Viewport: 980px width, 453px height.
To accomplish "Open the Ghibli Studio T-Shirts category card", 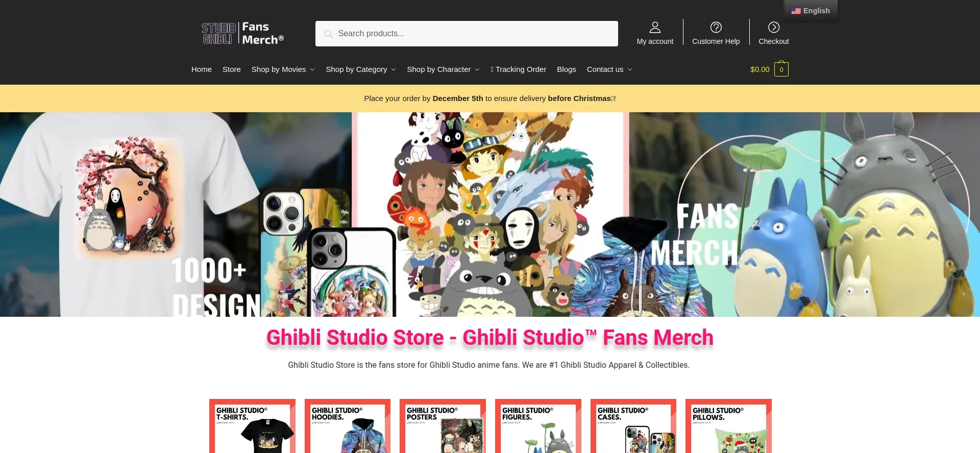I will tap(252, 426).
